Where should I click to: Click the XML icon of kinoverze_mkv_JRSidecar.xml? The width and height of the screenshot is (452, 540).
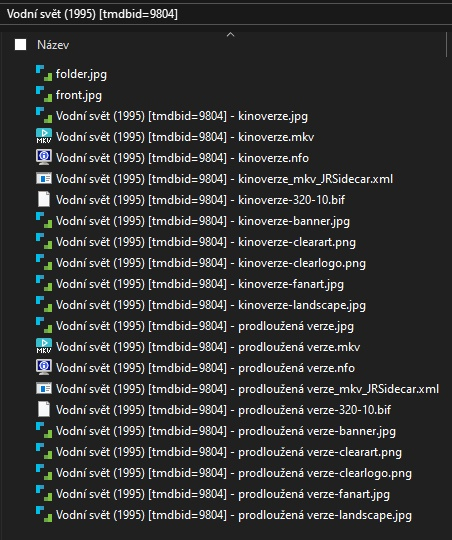point(44,178)
